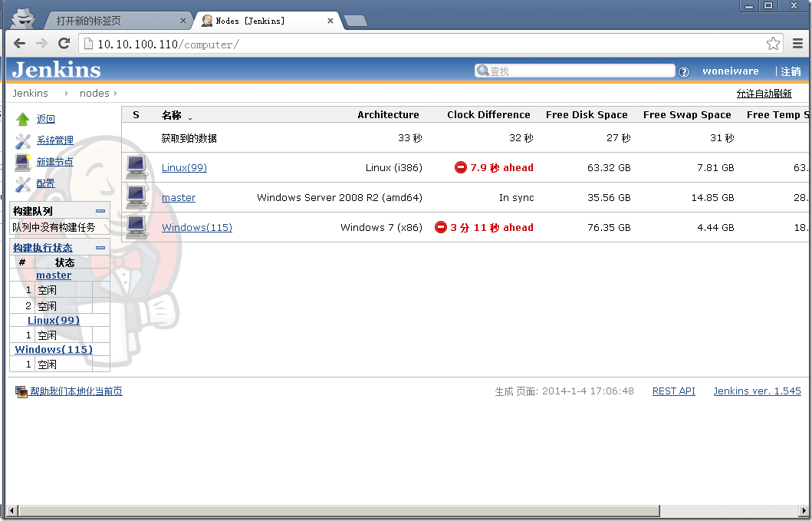The width and height of the screenshot is (812, 521).
Task: Click the Jenkins logo header
Action: (57, 70)
